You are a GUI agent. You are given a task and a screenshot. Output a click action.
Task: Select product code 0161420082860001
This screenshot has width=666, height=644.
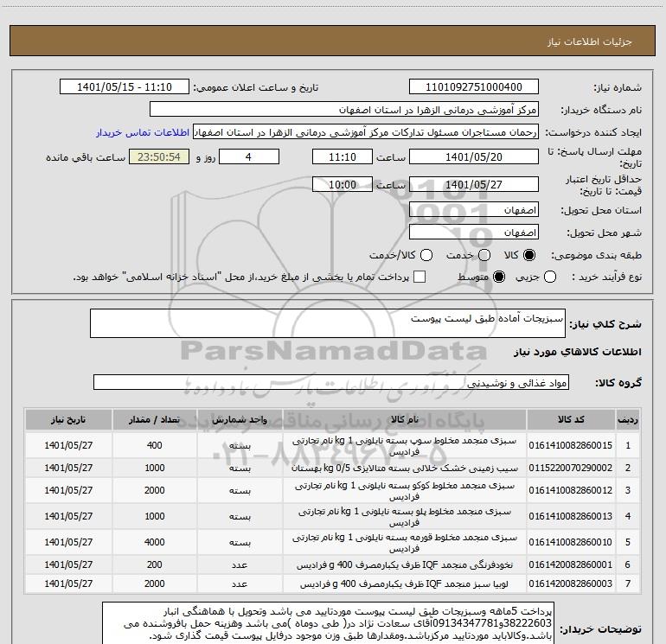pyautogui.click(x=571, y=564)
